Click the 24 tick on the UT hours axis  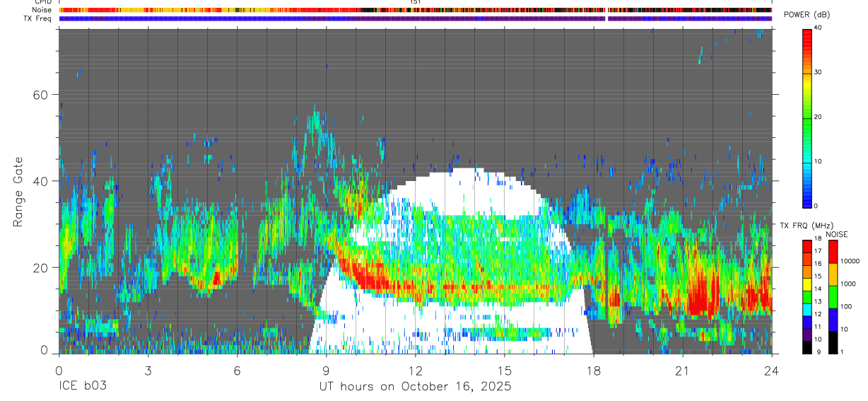[x=772, y=371]
